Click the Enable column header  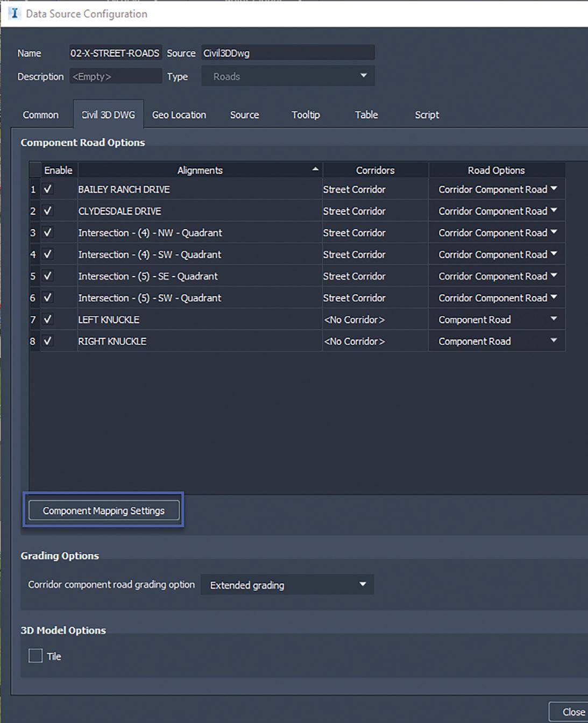tap(59, 170)
